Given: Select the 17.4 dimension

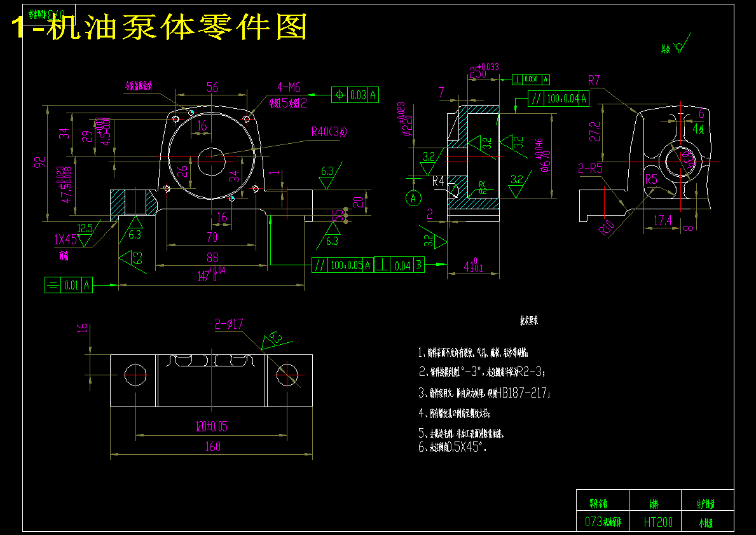Looking at the screenshot, I should coord(663,221).
